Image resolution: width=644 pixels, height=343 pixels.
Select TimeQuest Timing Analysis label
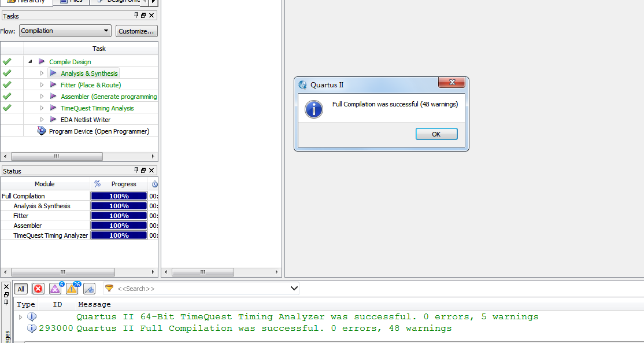pyautogui.click(x=97, y=108)
